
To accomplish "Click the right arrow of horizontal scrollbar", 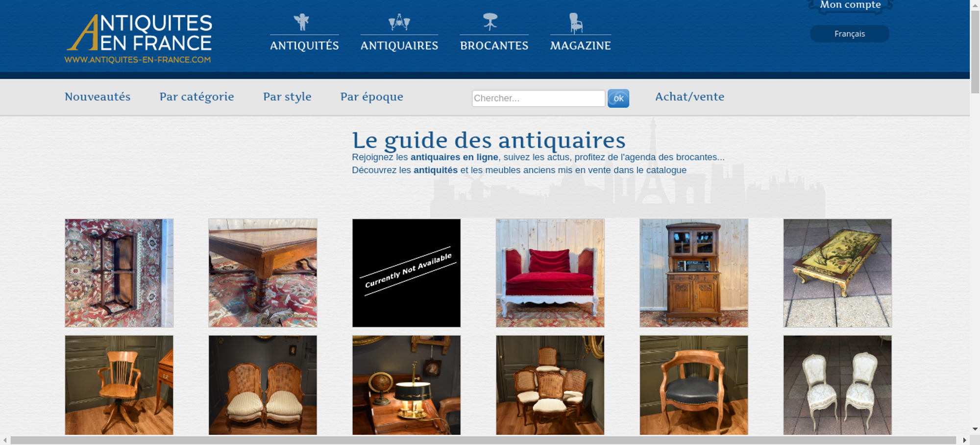I will point(964,440).
